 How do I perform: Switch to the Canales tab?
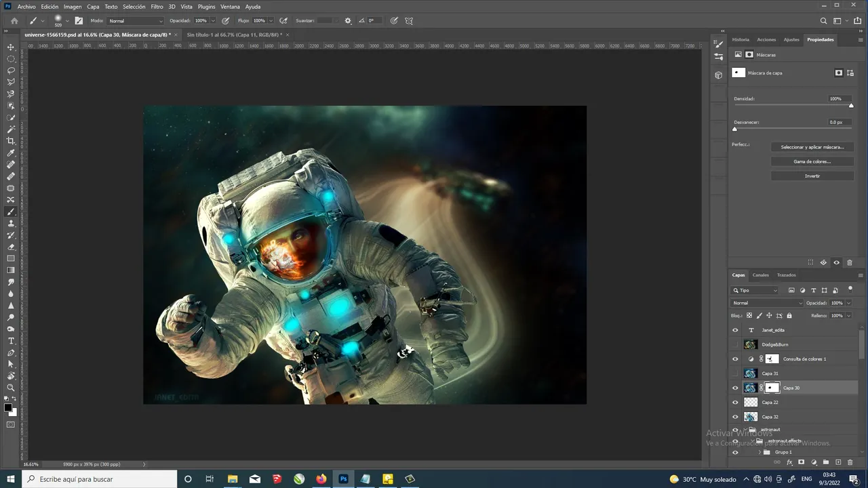pyautogui.click(x=761, y=275)
